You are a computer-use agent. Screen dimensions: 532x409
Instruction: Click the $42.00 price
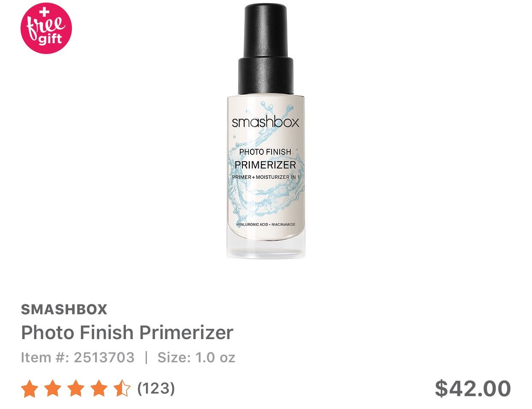(x=473, y=388)
